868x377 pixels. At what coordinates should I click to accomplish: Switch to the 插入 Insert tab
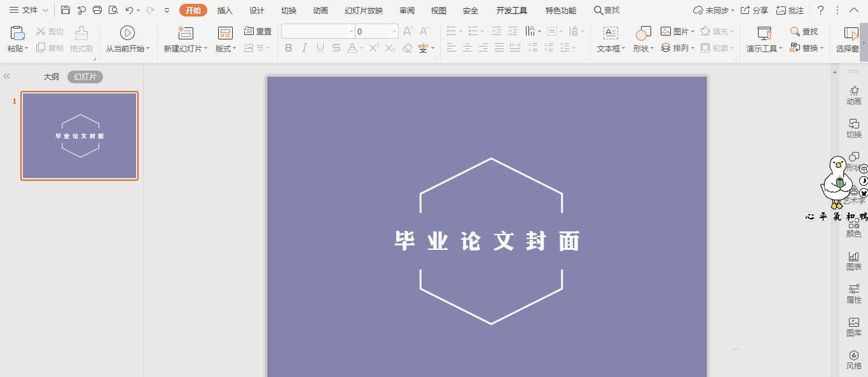tap(225, 10)
